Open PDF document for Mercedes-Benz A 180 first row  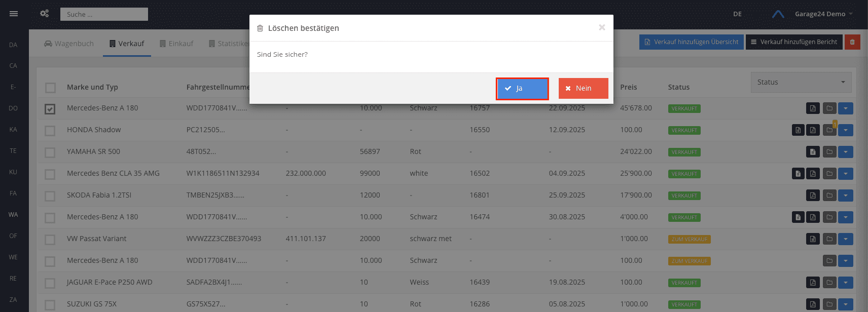tap(813, 108)
